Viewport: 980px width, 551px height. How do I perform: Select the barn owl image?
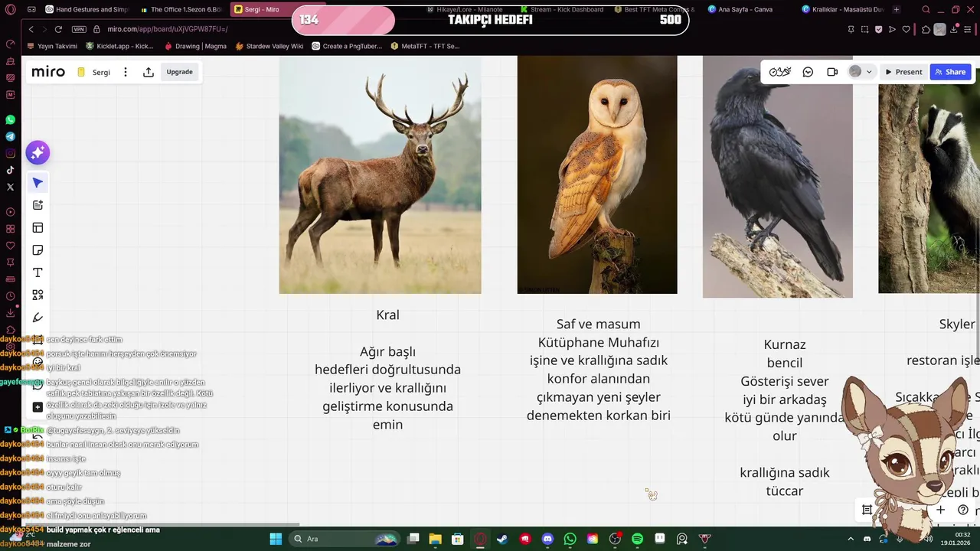(597, 174)
